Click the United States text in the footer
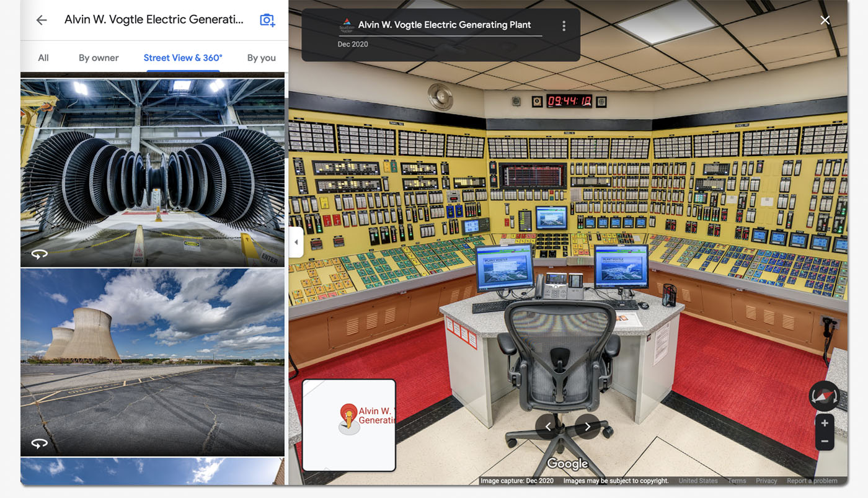This screenshot has height=498, width=868. pos(698,481)
